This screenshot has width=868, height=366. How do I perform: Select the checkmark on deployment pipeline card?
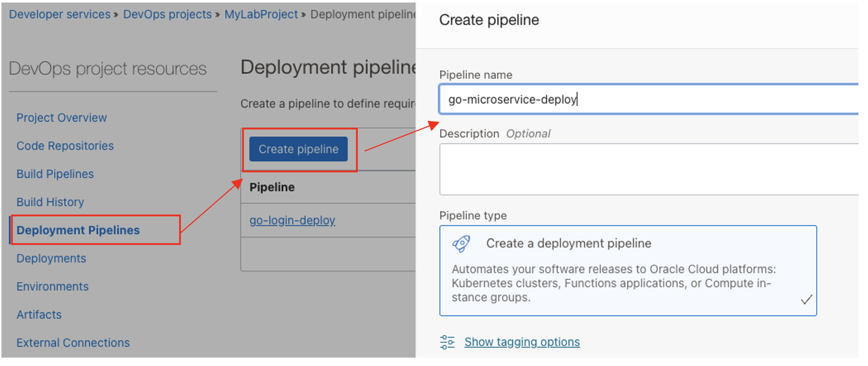807,300
